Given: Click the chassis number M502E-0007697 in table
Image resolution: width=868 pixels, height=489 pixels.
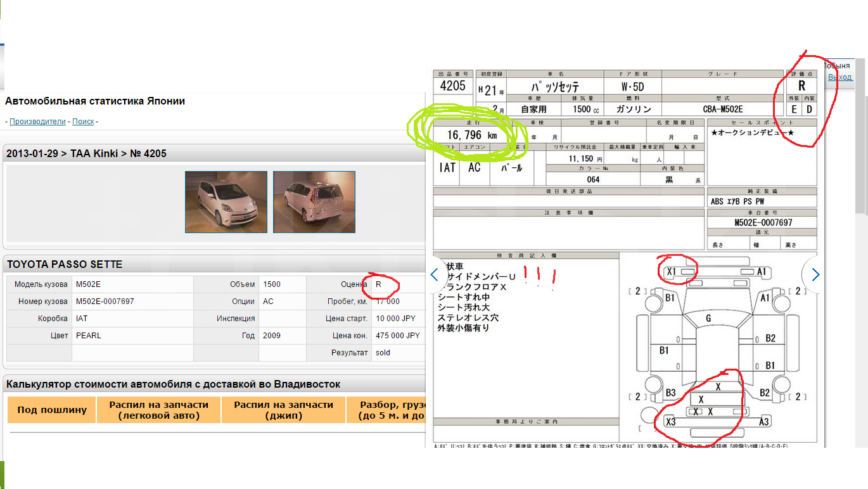Looking at the screenshot, I should (105, 302).
